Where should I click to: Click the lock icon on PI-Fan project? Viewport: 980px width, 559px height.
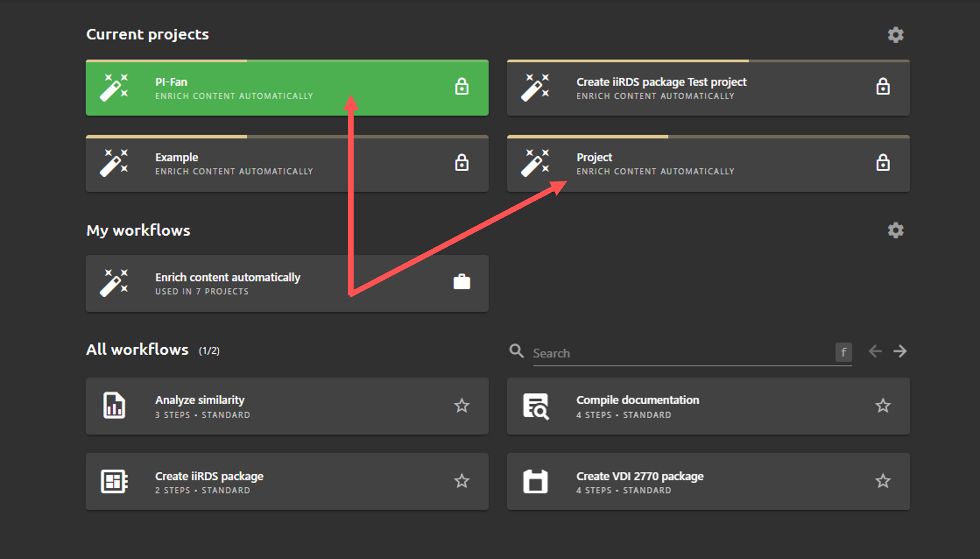coord(461,86)
